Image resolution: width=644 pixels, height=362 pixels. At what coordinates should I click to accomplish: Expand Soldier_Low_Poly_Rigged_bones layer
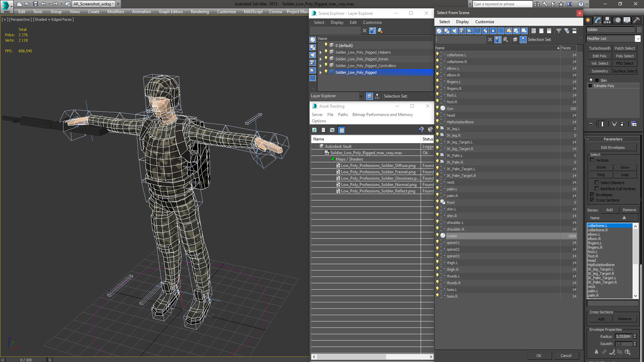tap(321, 59)
